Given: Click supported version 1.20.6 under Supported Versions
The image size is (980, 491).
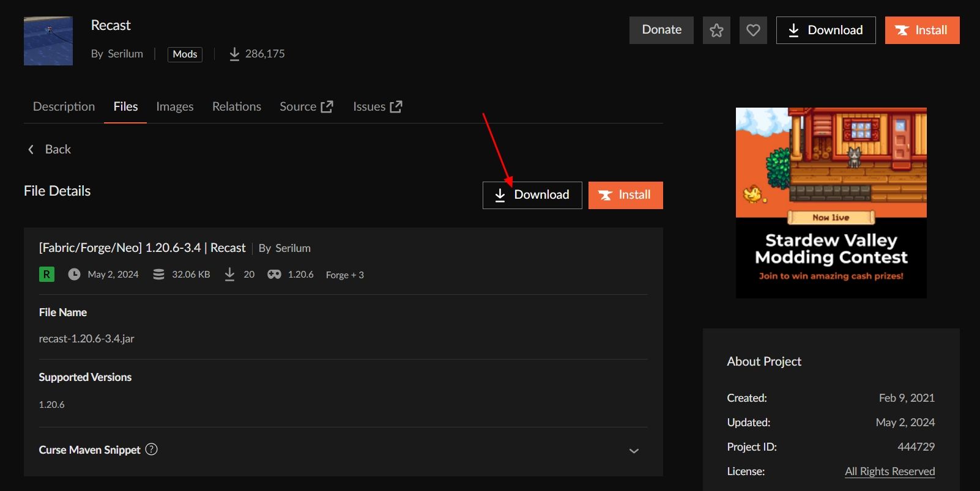Looking at the screenshot, I should tap(51, 404).
